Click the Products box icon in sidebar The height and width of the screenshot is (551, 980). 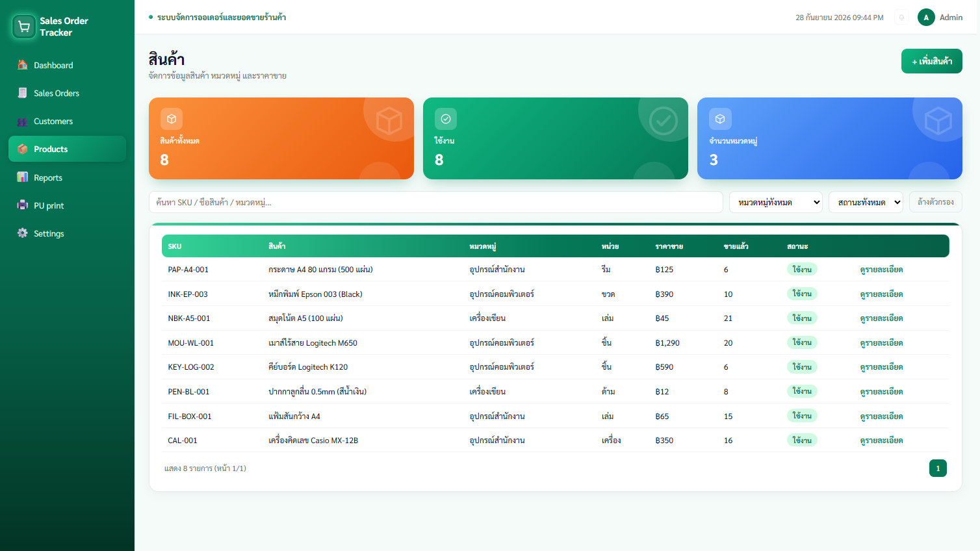[x=23, y=149]
